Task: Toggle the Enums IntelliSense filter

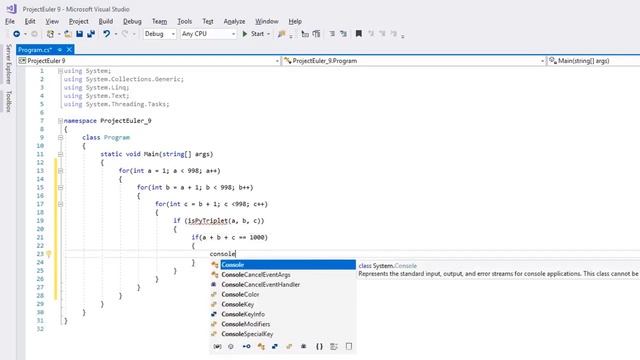Action: 289,346
